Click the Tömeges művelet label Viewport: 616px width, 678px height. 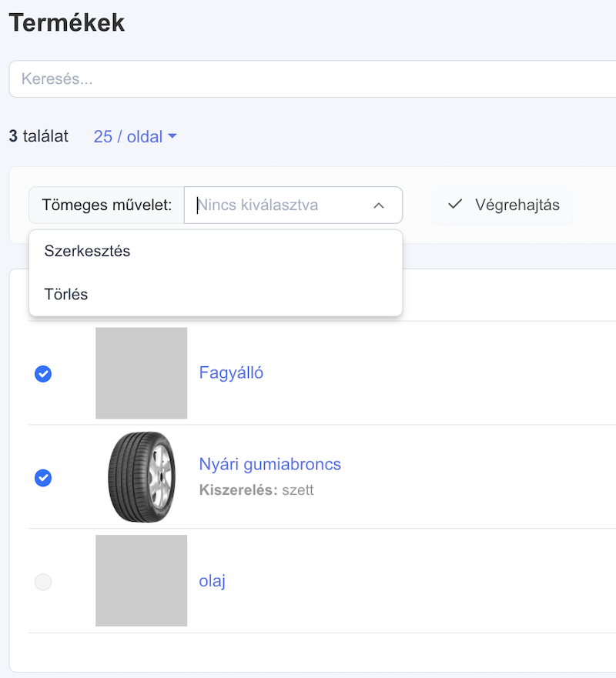pos(107,205)
